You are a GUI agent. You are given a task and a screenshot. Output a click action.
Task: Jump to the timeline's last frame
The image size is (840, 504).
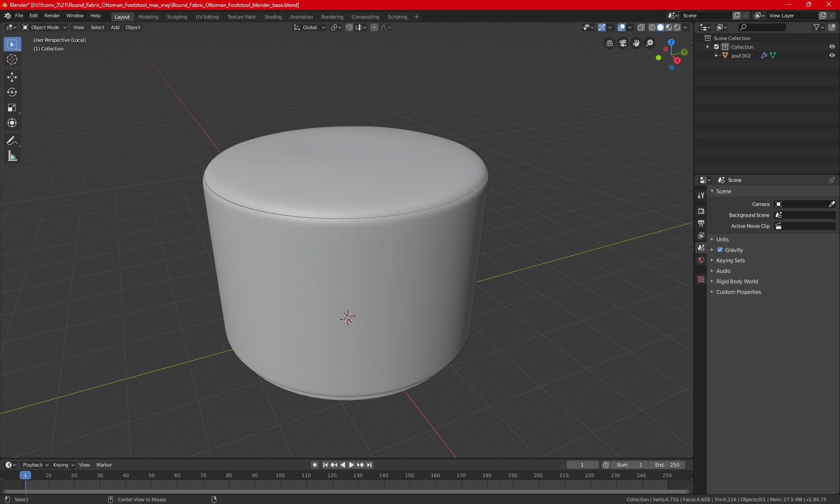369,465
